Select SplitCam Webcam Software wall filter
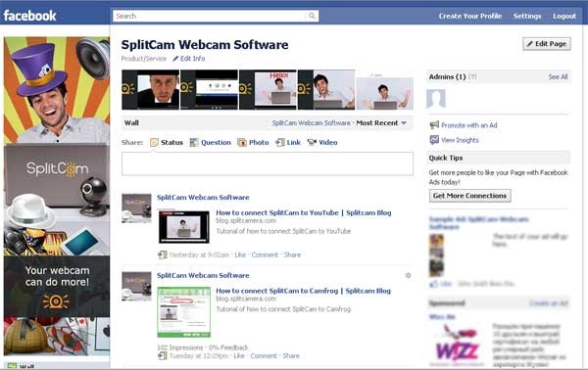This screenshot has width=588, height=370. 311,122
